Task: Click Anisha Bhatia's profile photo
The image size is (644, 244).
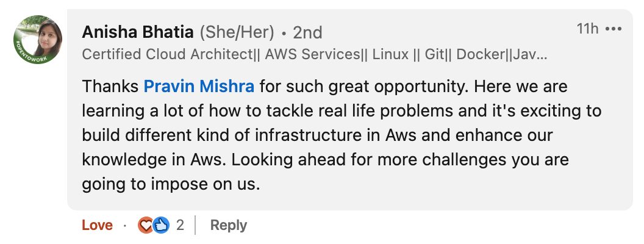Action: [38, 40]
